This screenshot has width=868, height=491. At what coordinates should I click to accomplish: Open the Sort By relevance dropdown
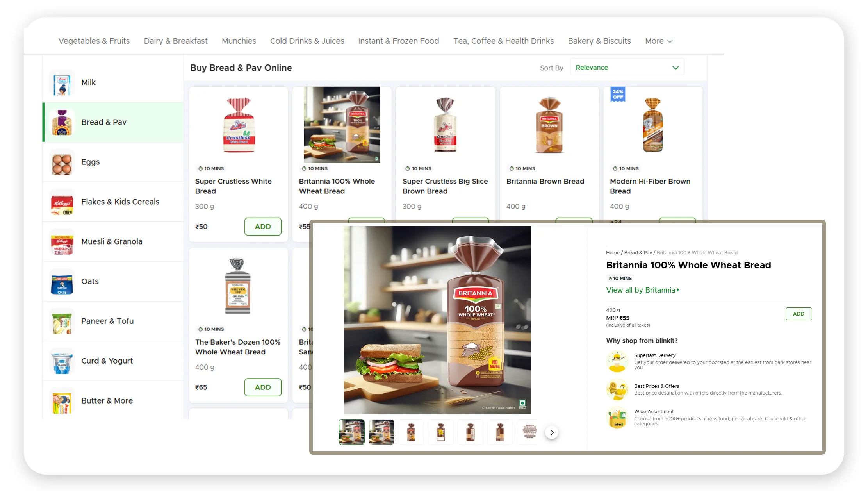click(x=626, y=68)
